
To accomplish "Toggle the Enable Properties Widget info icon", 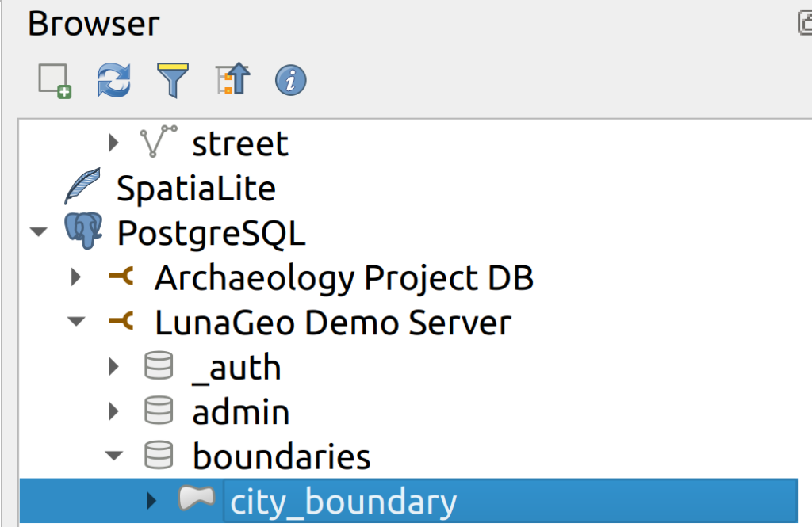I will coord(291,80).
